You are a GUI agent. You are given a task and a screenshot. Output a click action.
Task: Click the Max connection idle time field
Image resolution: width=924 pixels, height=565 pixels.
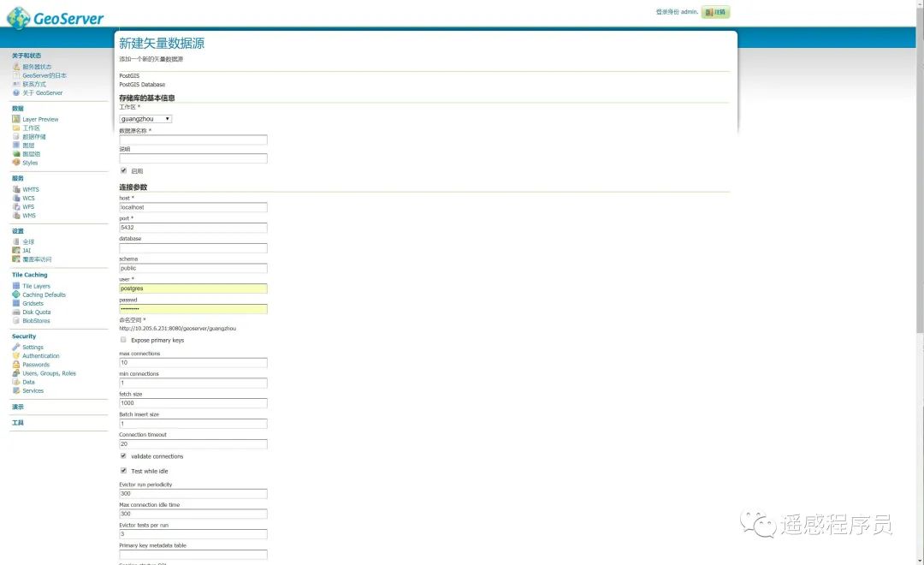193,514
